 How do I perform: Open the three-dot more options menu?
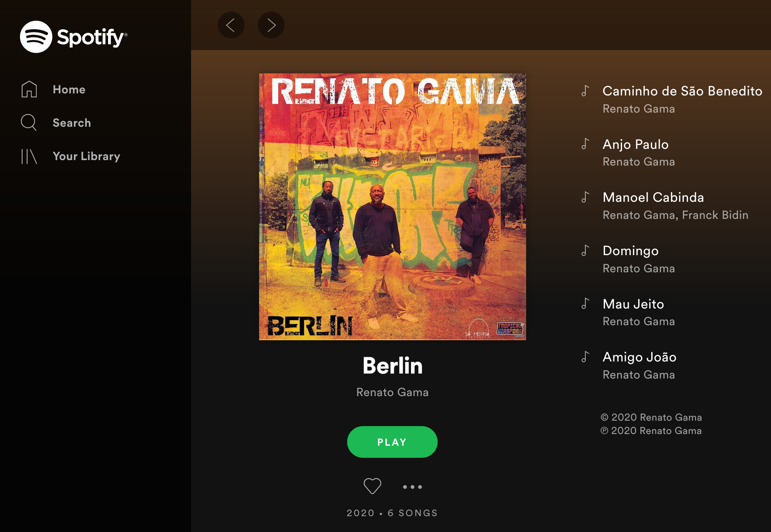click(x=412, y=487)
